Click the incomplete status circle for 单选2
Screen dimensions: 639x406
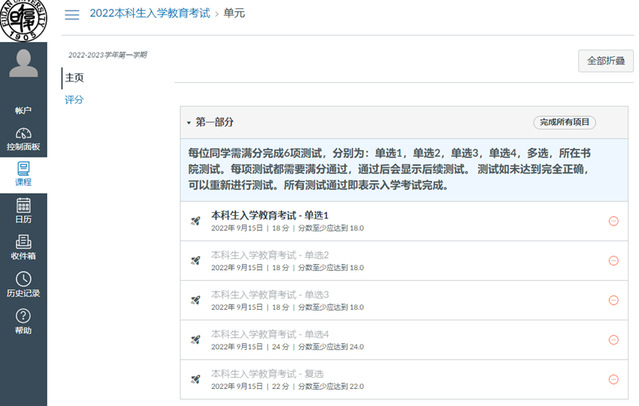pos(613,260)
